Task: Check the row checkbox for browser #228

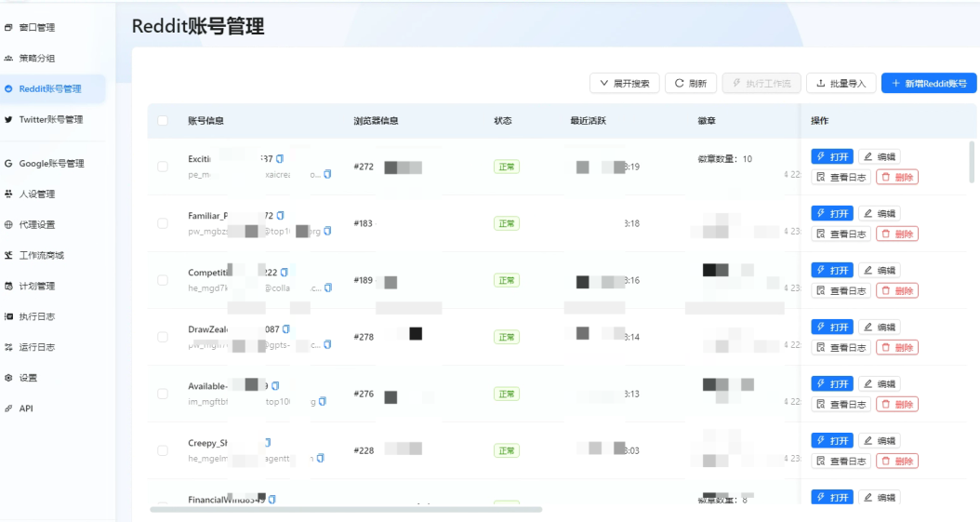Action: tap(163, 450)
